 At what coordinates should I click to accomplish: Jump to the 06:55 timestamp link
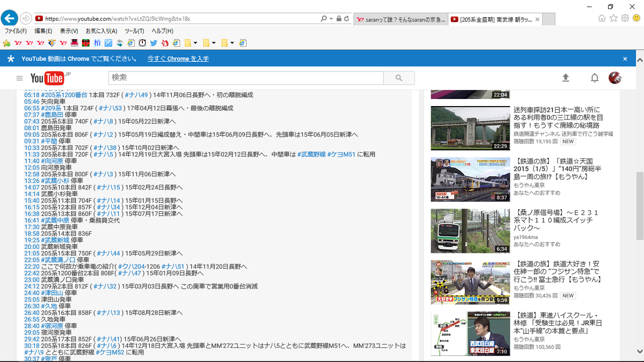[32, 108]
